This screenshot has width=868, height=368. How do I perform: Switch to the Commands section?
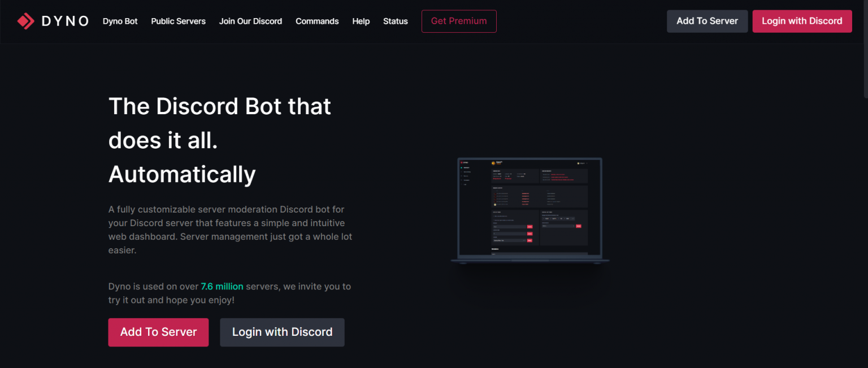click(x=317, y=21)
